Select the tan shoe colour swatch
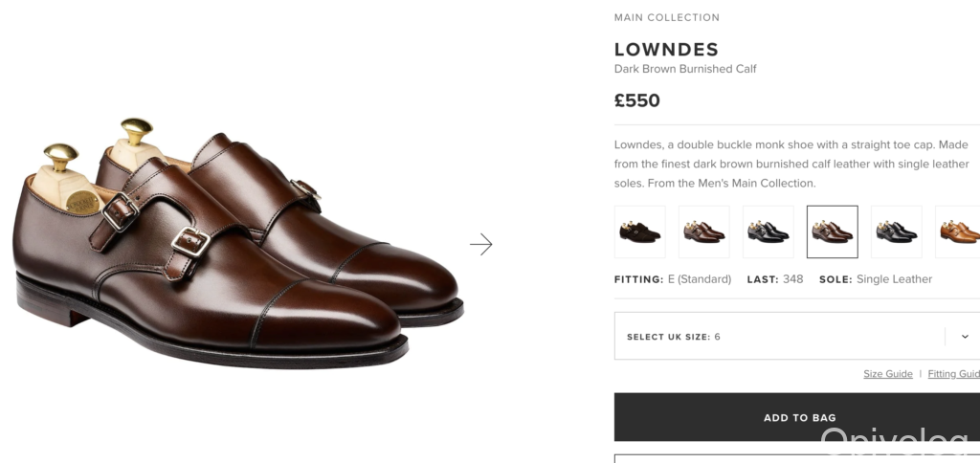 pyautogui.click(x=958, y=231)
